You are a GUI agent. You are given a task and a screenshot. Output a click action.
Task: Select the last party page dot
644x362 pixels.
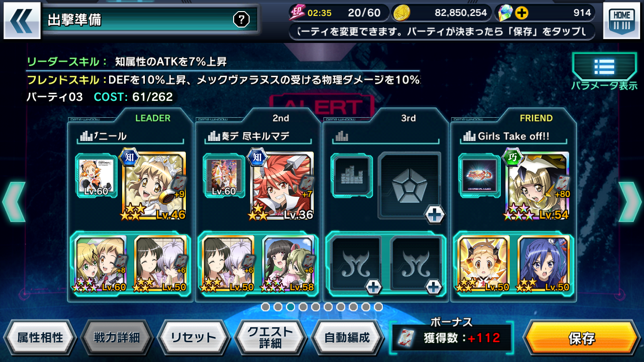[378, 306]
